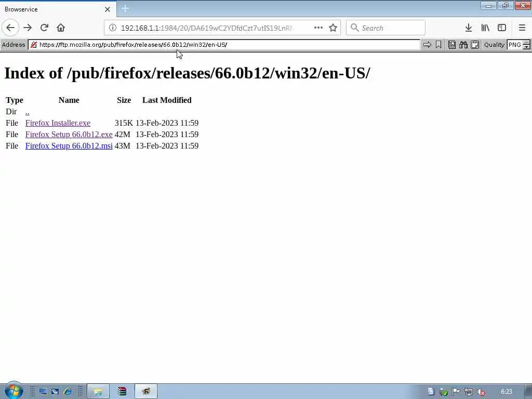The height and width of the screenshot is (399, 532).
Task: Focus the Firefox Search box
Action: [x=385, y=28]
